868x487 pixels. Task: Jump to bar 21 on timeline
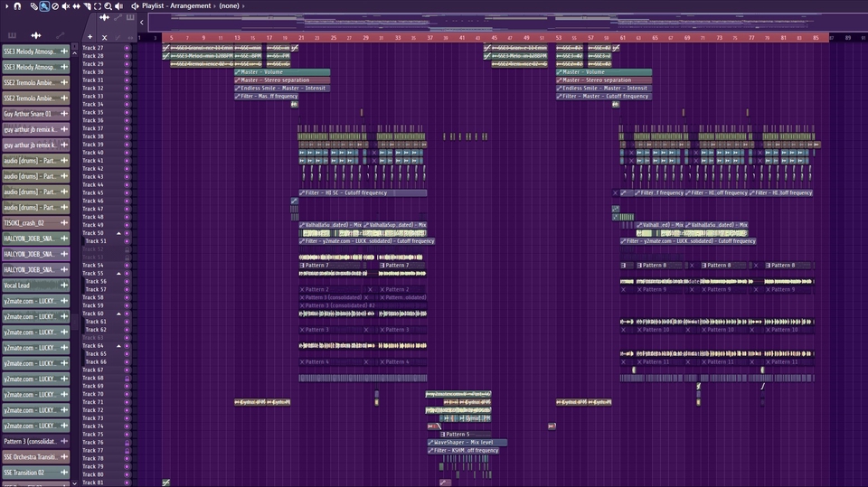click(x=301, y=38)
